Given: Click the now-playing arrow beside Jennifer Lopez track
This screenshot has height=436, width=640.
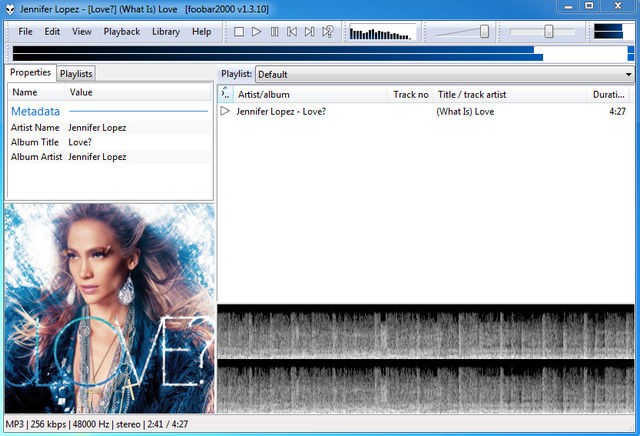Looking at the screenshot, I should pos(225,111).
